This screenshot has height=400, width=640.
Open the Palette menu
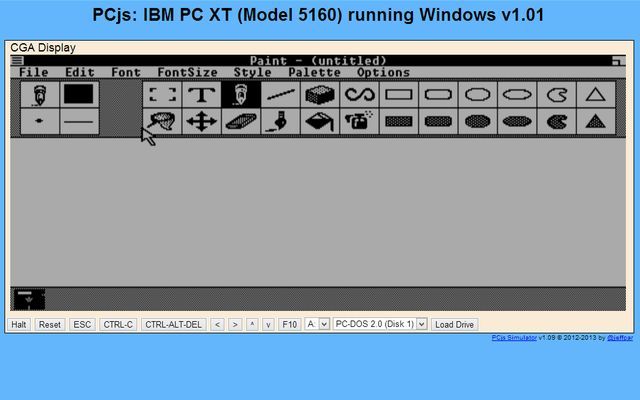(x=314, y=72)
